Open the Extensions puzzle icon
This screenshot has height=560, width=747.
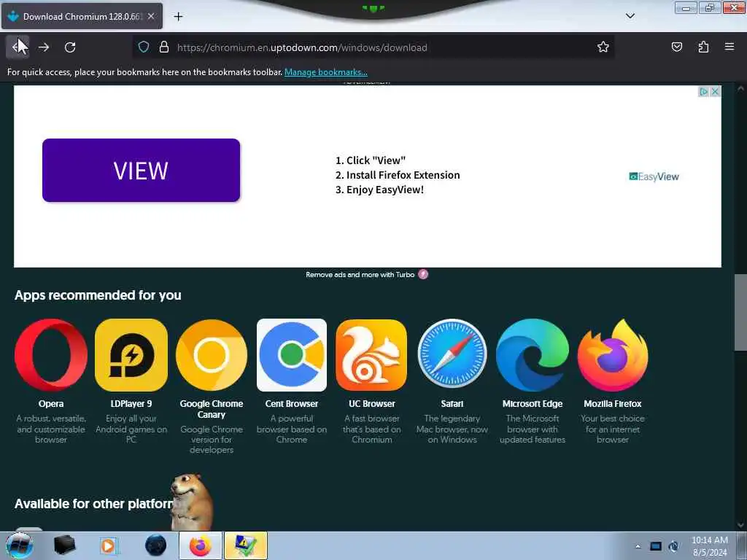pyautogui.click(x=703, y=47)
